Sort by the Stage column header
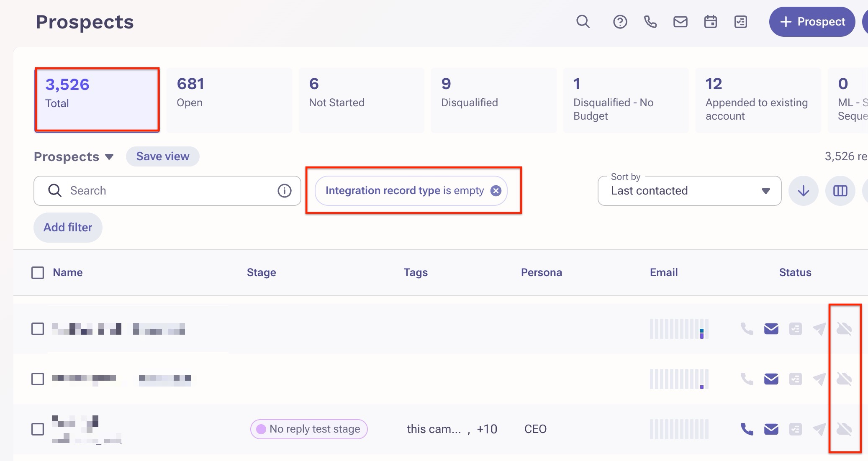 click(261, 272)
